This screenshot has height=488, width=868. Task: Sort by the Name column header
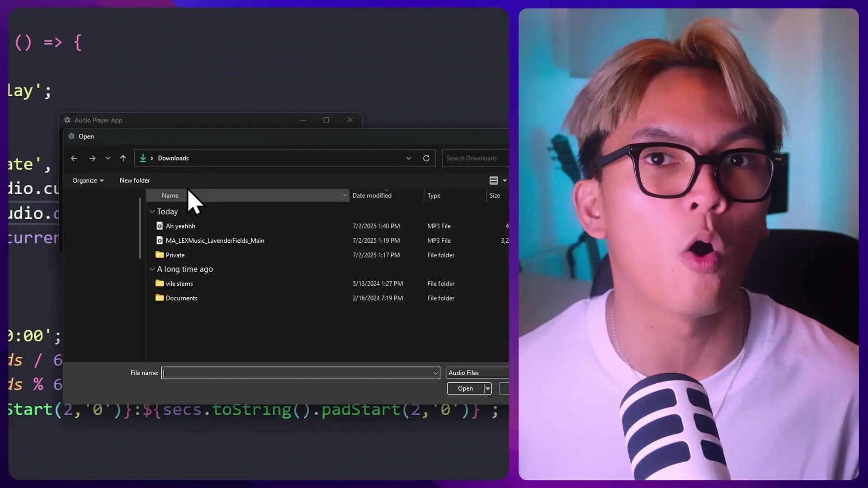(x=170, y=196)
